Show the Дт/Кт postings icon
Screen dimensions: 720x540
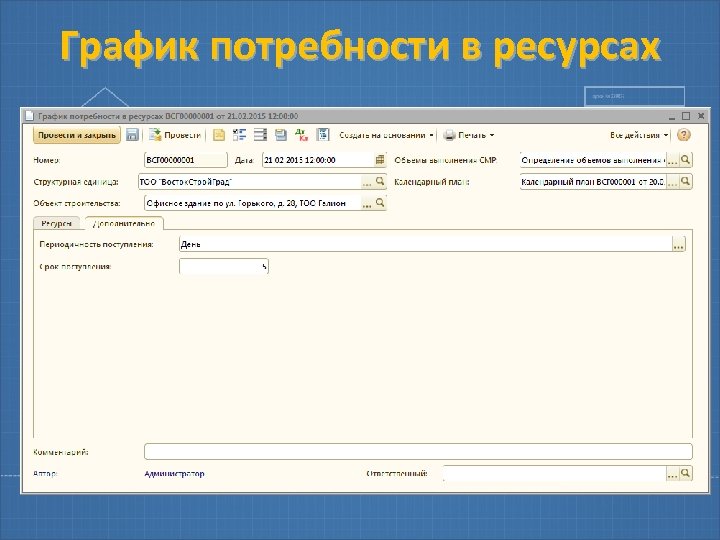(302, 135)
